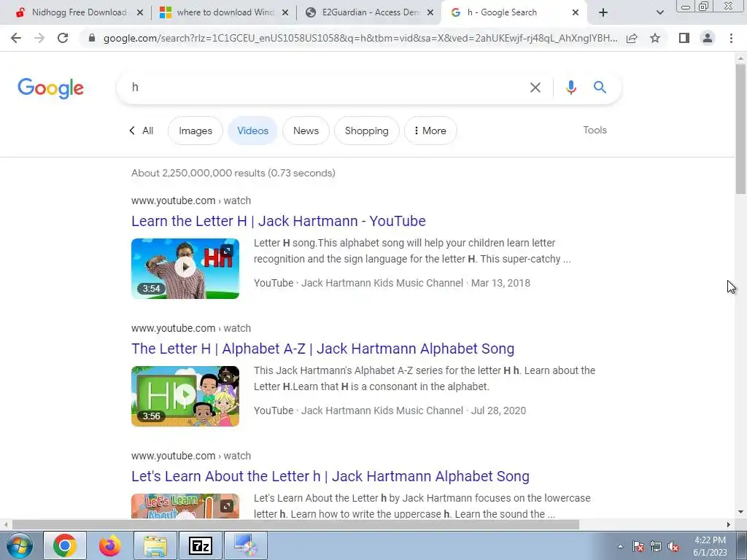Image resolution: width=747 pixels, height=560 pixels.
Task: Open the Action Center flag icon
Action: [x=638, y=546]
